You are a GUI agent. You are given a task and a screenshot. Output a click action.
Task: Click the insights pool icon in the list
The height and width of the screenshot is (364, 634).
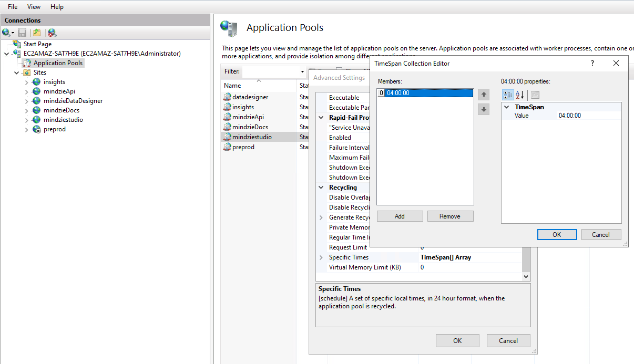227,107
